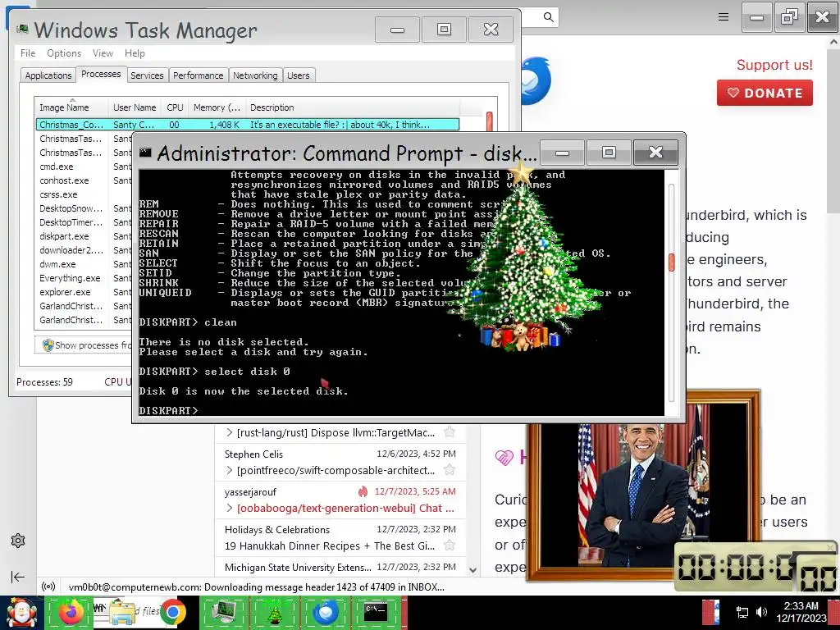The image size is (840, 630).
Task: Click the DONATE button
Action: [x=765, y=93]
